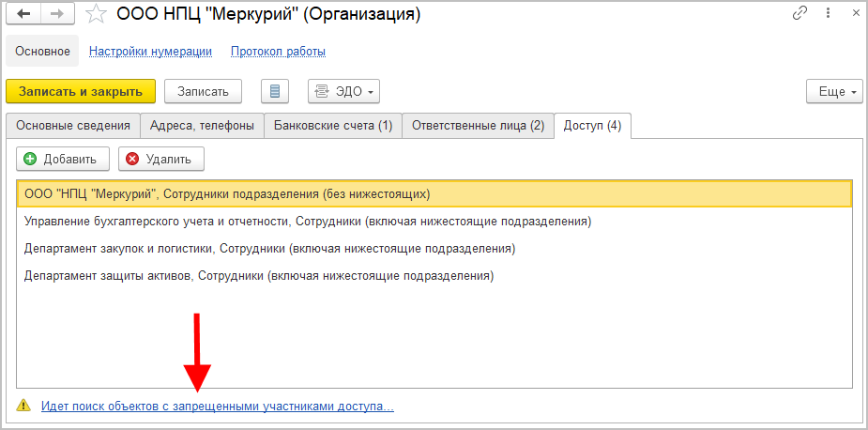
Task: Select the Ответственные лица (2) tab
Action: [x=478, y=126]
